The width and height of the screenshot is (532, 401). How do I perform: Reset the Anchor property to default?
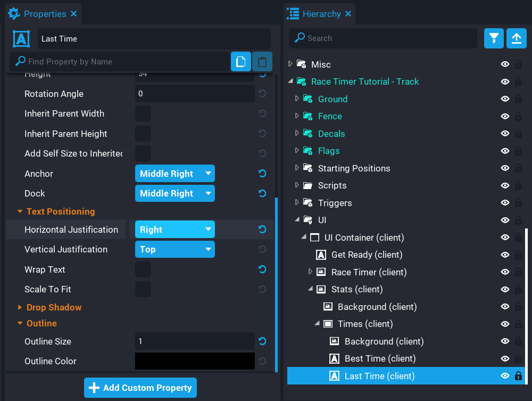tap(262, 174)
